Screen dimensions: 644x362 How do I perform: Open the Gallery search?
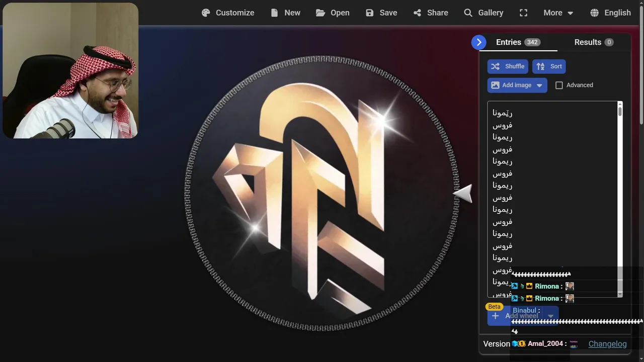click(484, 13)
